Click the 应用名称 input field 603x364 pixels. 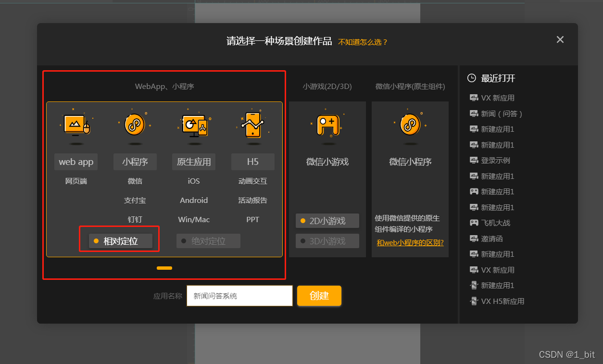click(239, 296)
